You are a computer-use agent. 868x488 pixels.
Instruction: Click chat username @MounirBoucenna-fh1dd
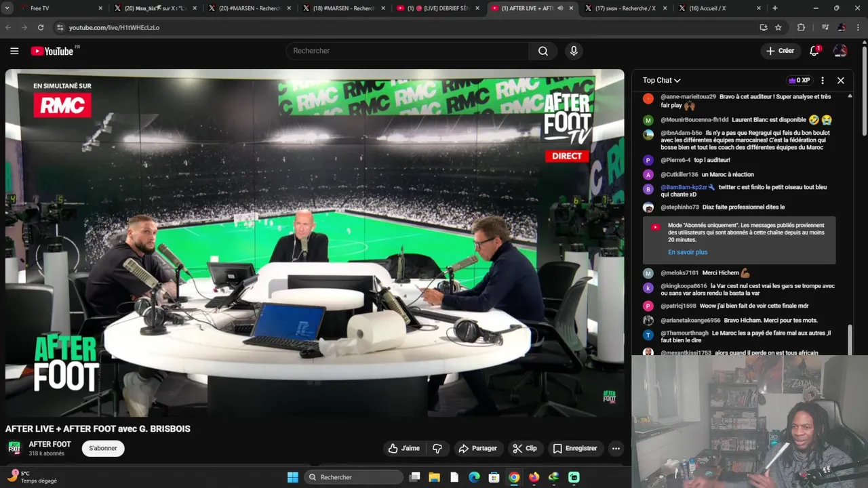click(694, 120)
